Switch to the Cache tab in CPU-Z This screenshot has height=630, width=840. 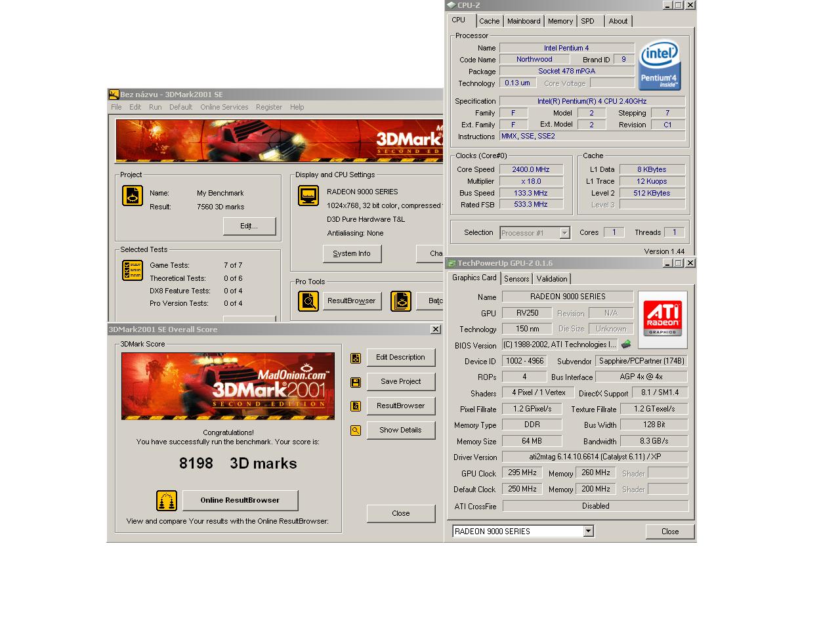[x=489, y=21]
